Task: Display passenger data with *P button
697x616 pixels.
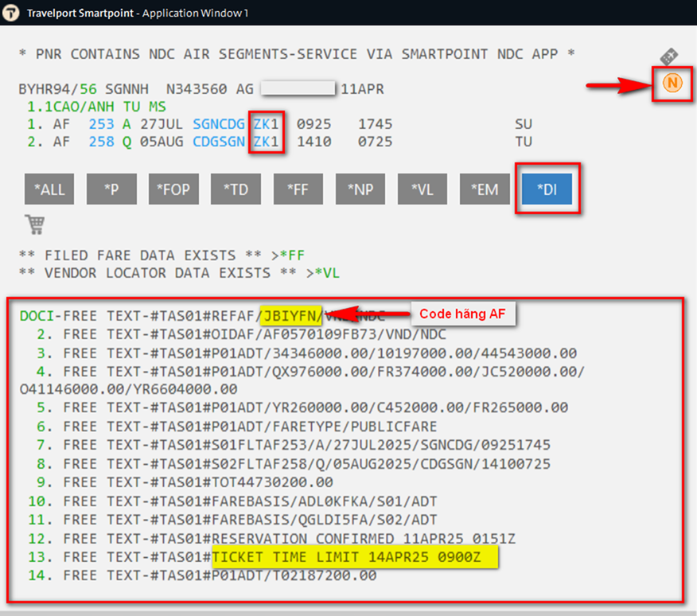Action: (x=111, y=189)
